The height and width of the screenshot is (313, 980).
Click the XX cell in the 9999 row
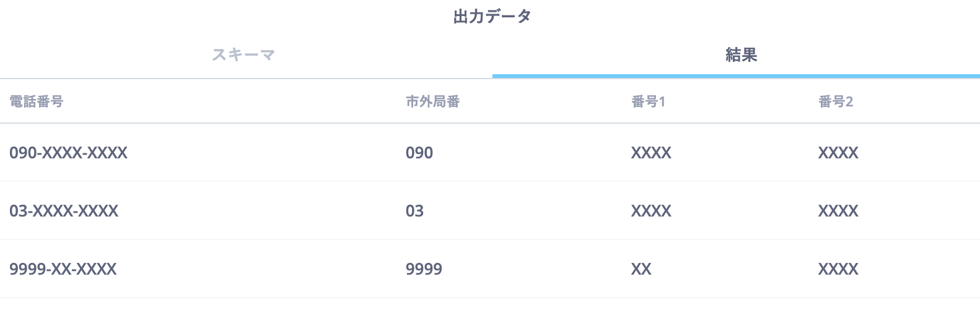pos(641,269)
